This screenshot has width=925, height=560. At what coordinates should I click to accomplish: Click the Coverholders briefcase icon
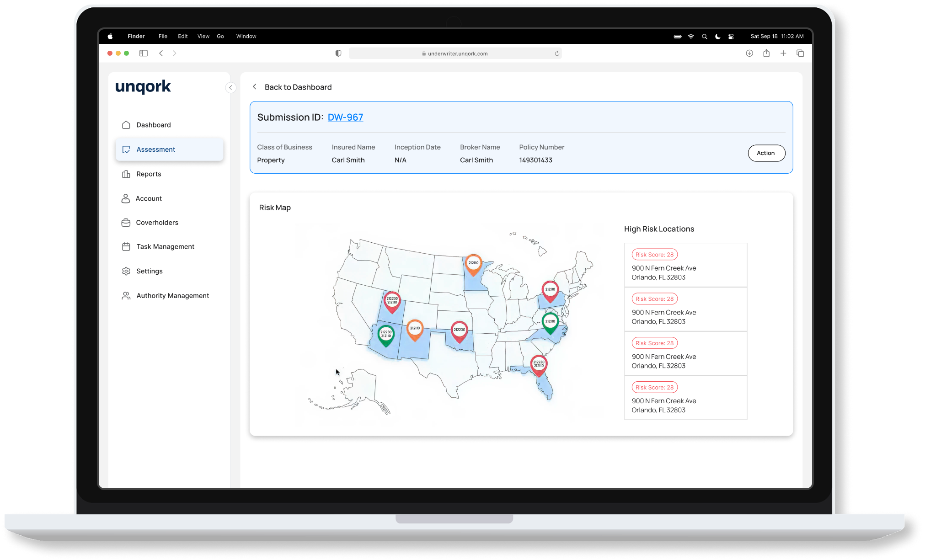pos(126,223)
